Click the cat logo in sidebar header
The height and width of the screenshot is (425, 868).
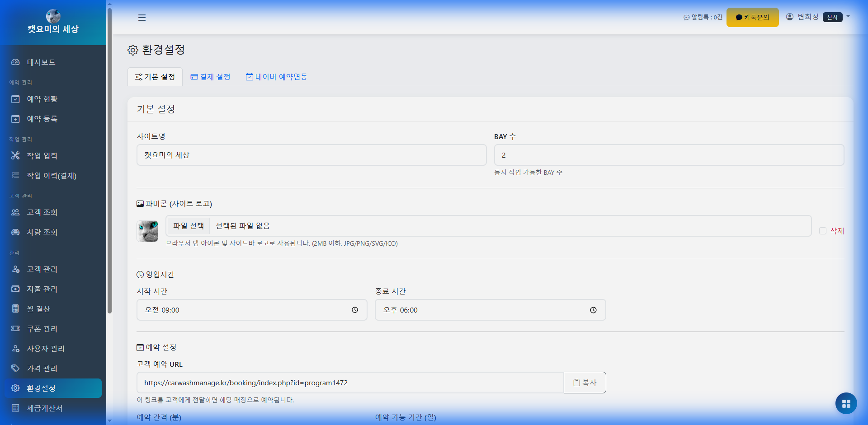coord(53,16)
